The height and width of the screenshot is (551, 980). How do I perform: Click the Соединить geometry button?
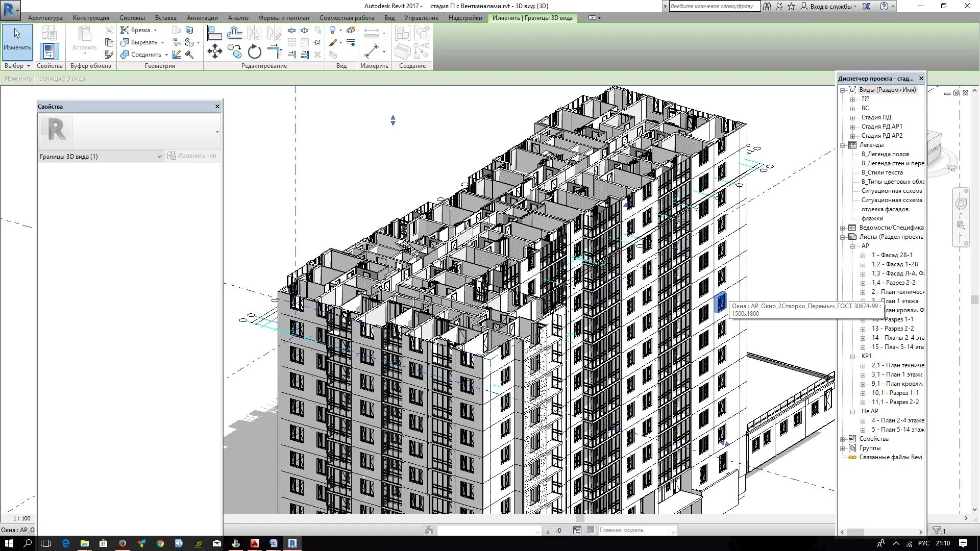145,55
